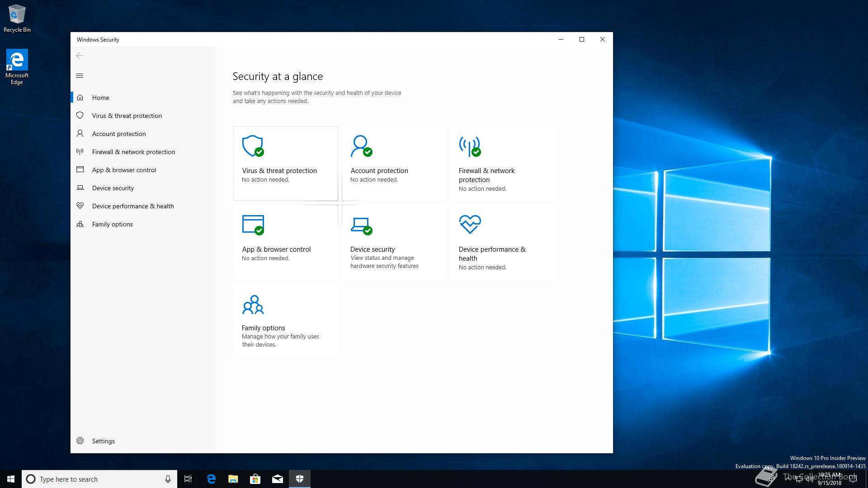Image resolution: width=868 pixels, height=488 pixels.
Task: Click the Firewall antenna icon in sidebar
Action: pos(80,152)
